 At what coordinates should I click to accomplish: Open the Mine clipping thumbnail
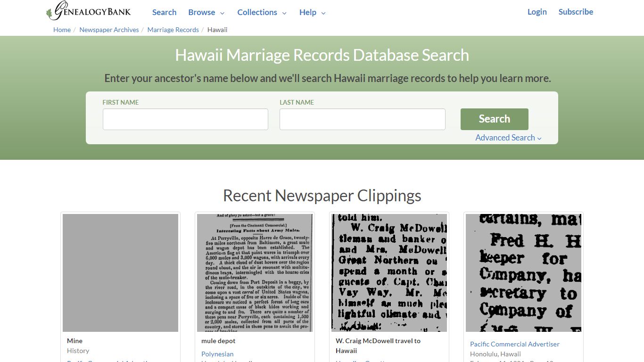(120, 273)
